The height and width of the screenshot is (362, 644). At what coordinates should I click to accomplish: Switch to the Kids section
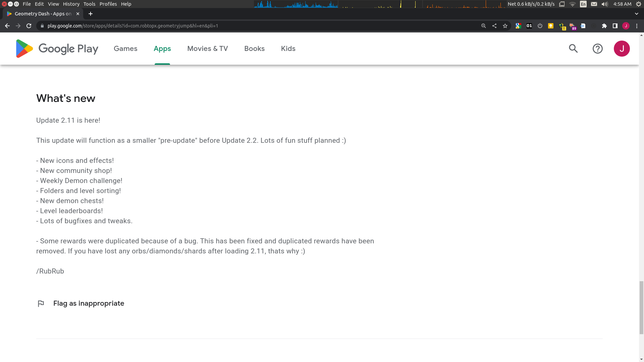coord(288,49)
